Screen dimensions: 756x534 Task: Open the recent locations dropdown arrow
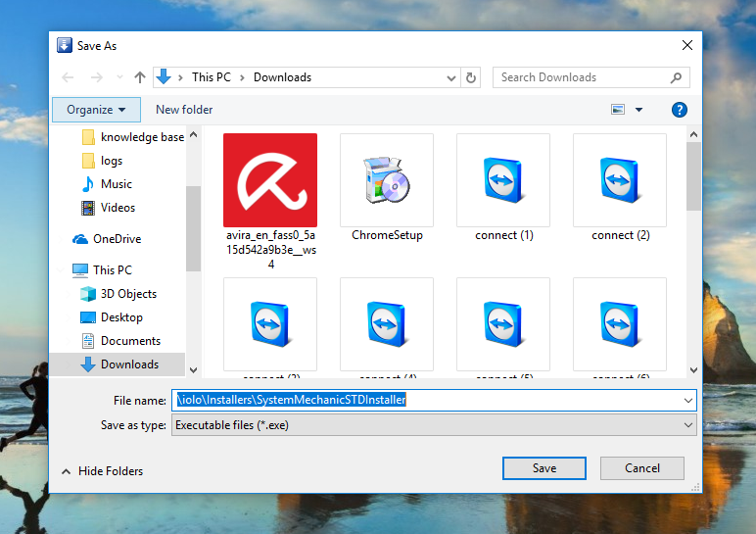coord(119,77)
